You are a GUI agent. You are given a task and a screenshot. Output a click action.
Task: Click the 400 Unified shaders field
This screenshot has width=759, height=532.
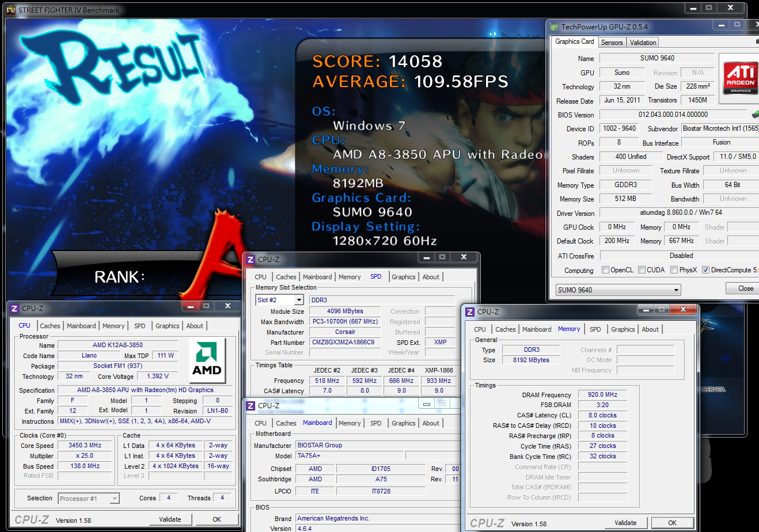[x=631, y=157]
